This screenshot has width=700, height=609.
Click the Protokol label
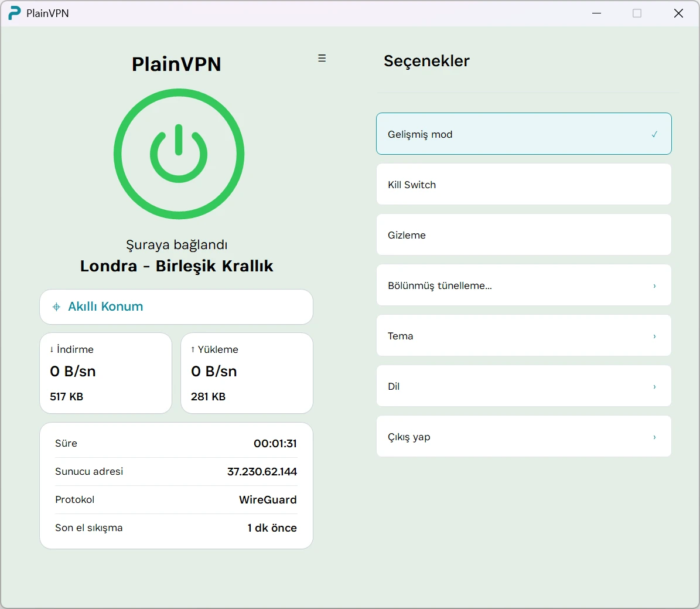coord(74,499)
